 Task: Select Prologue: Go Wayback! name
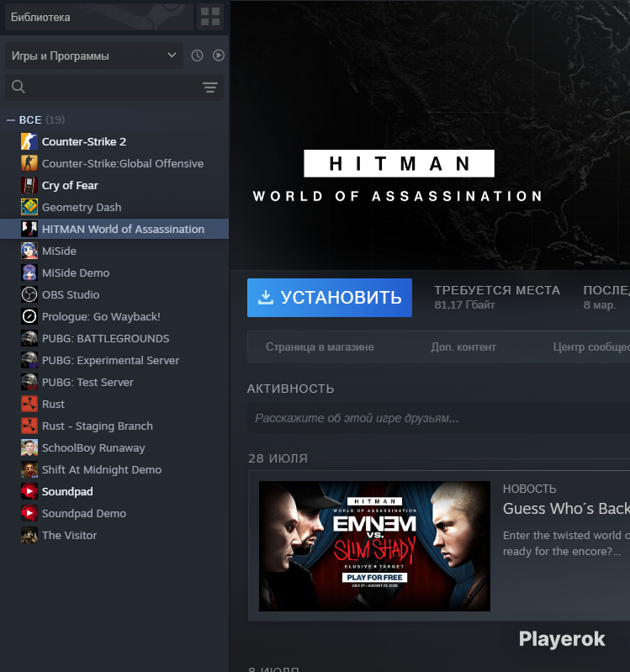[101, 316]
